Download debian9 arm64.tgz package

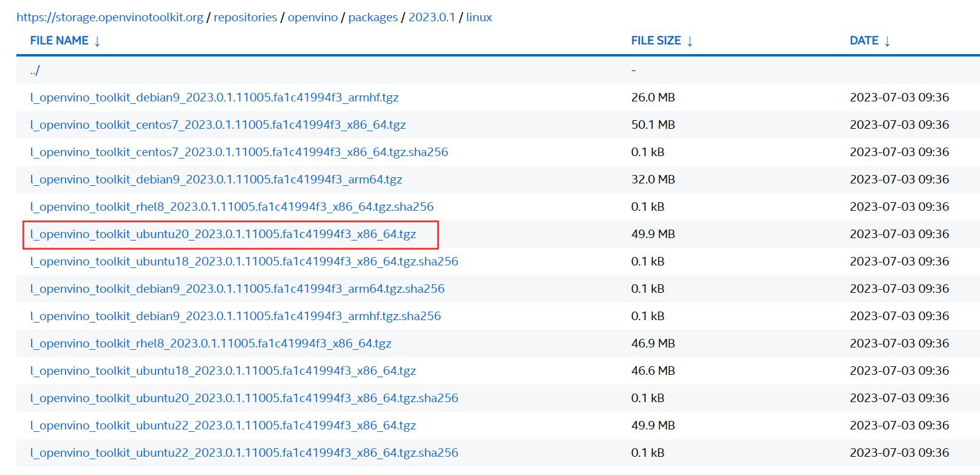pos(216,179)
